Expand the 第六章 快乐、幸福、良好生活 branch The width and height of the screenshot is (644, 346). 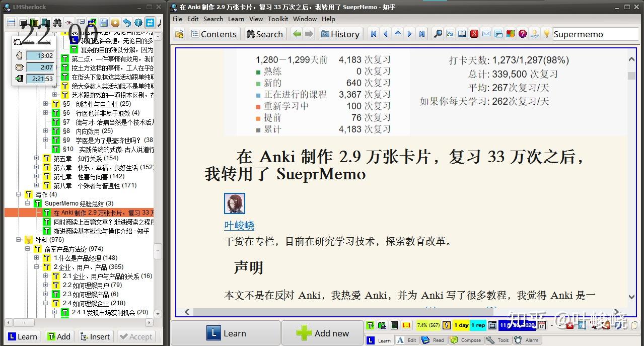pos(37,167)
